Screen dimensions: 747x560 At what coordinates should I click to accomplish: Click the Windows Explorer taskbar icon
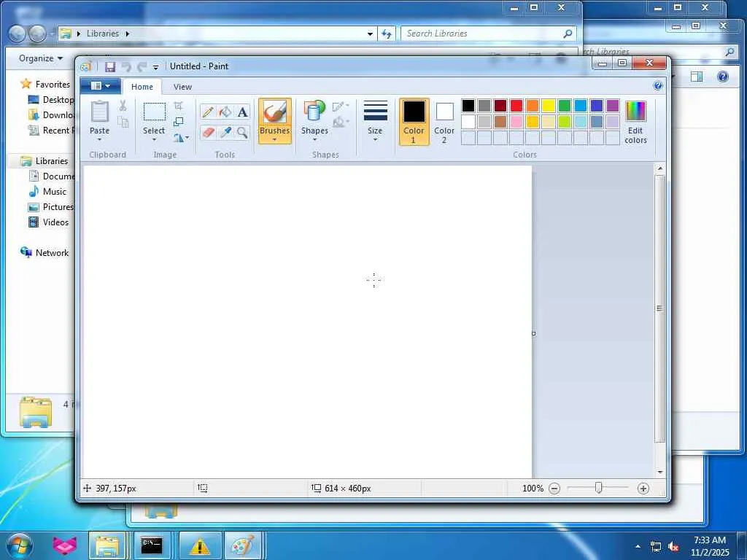(108, 545)
